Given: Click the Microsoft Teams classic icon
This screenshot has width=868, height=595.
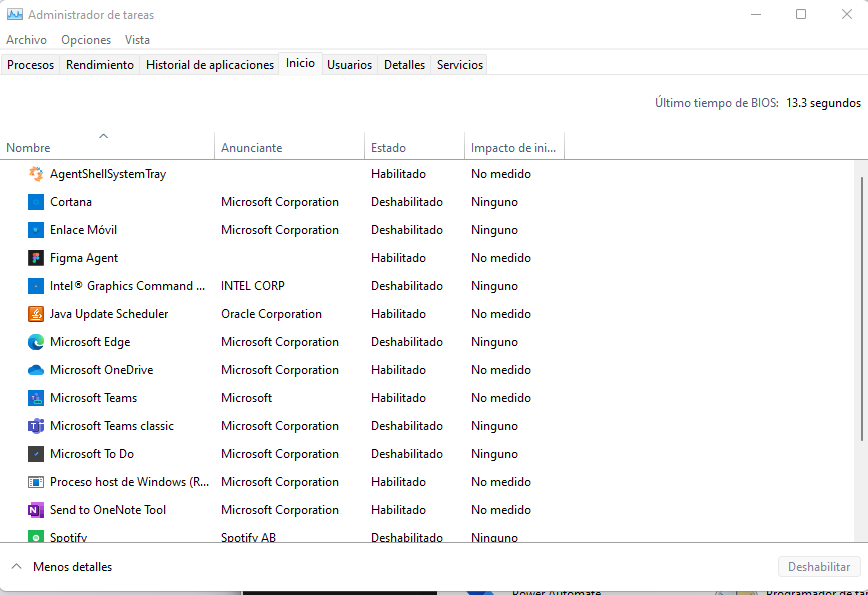Looking at the screenshot, I should (x=36, y=426).
